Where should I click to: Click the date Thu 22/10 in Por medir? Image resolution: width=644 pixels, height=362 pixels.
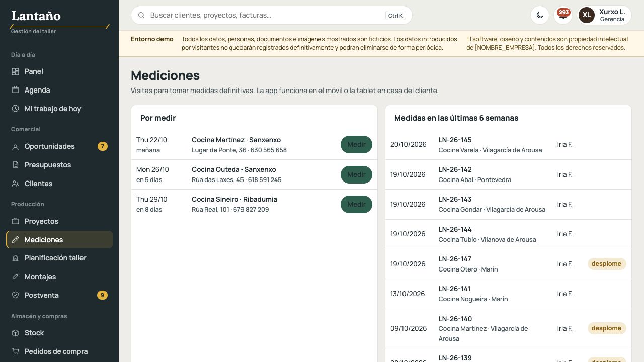(x=151, y=140)
